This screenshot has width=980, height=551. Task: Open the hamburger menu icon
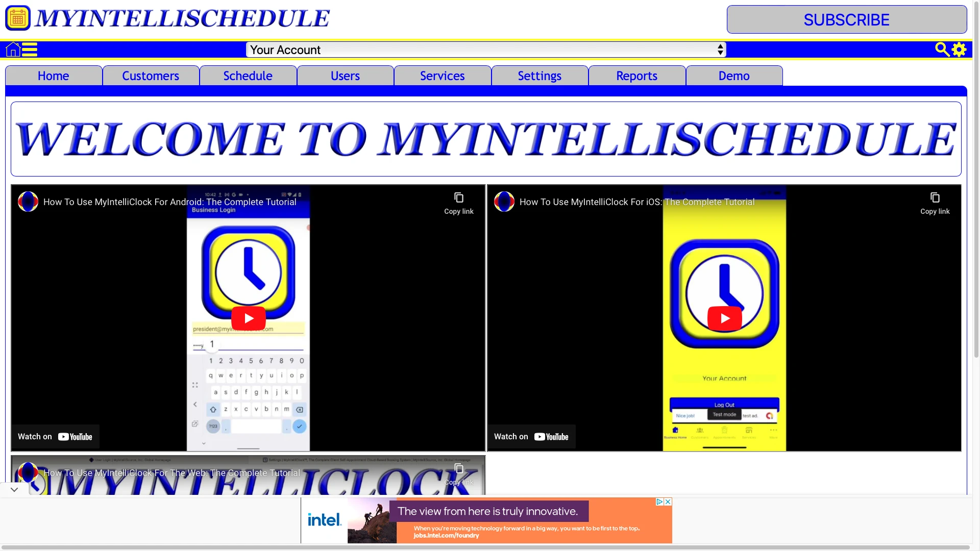(x=30, y=49)
